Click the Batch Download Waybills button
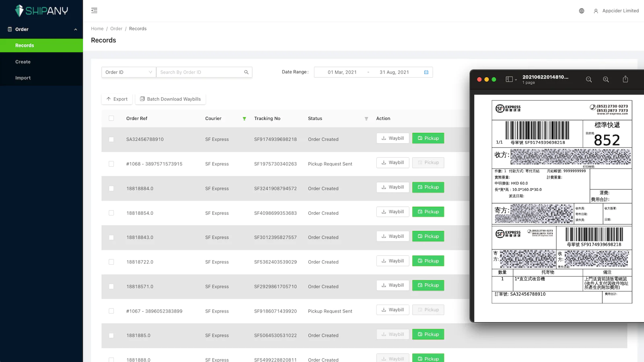Image resolution: width=644 pixels, height=362 pixels. coord(170,99)
